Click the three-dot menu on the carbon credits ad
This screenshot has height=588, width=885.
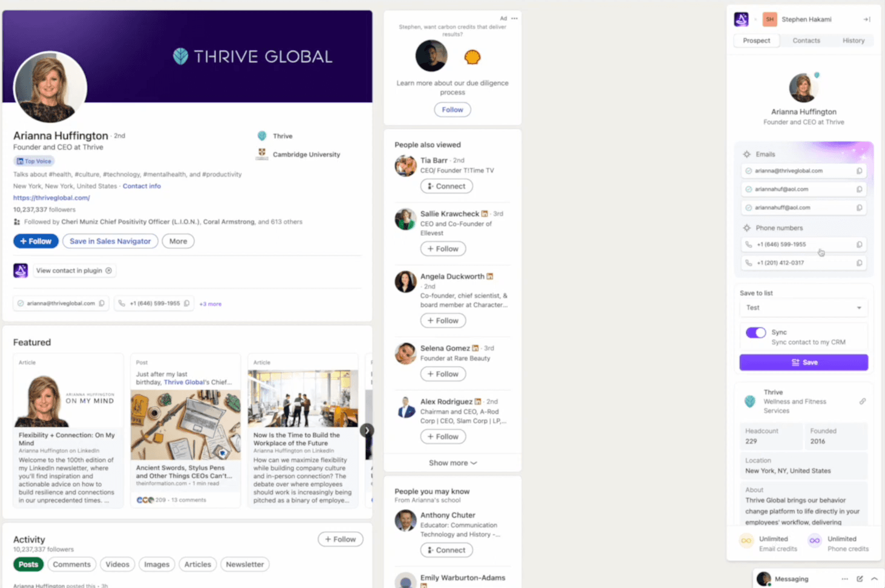(514, 18)
